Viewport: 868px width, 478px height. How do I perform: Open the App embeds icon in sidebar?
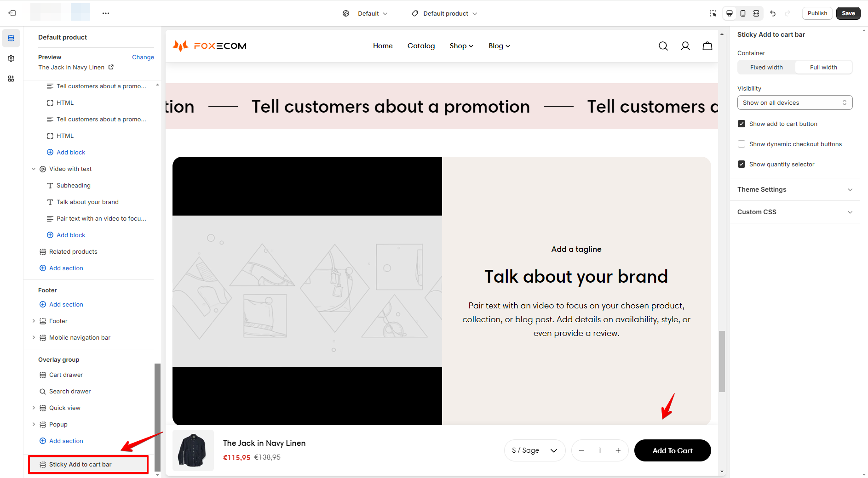click(x=11, y=79)
